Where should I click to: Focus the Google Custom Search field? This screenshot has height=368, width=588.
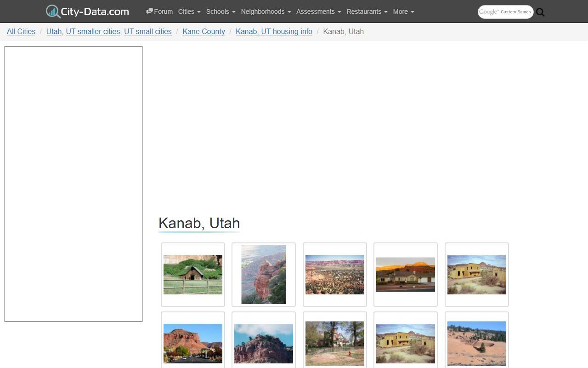pos(505,12)
